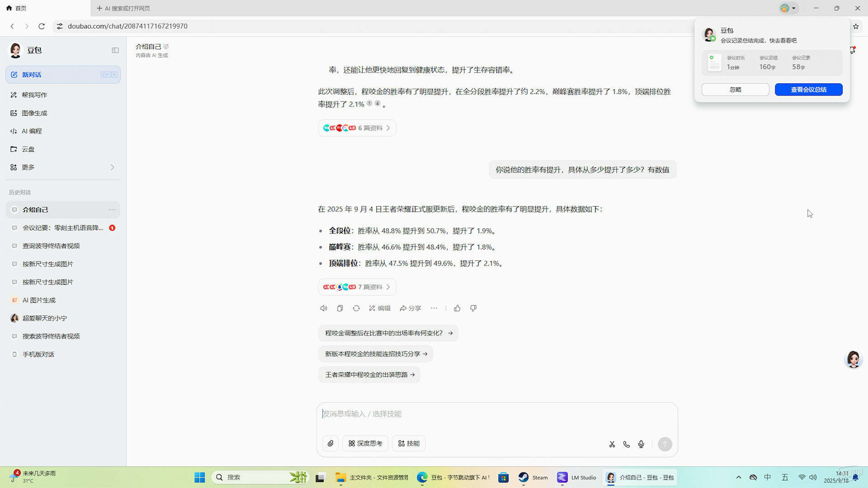Click the address bar URL

point(127,26)
